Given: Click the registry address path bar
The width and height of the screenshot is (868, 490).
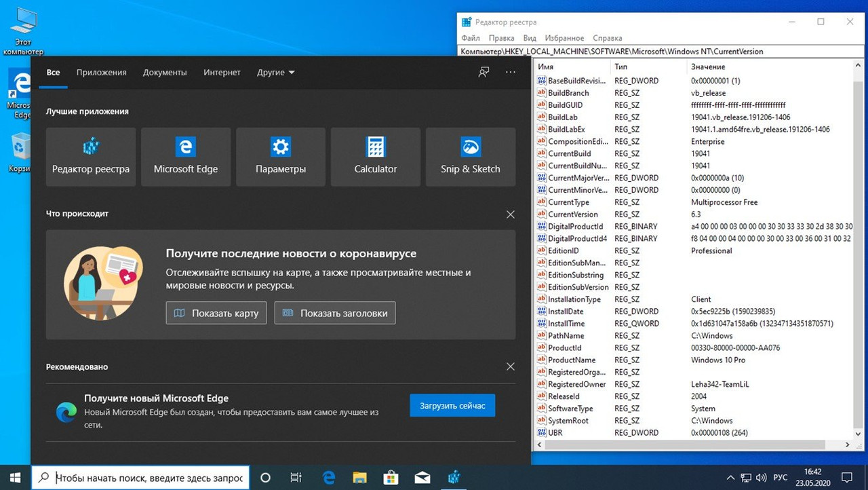Looking at the screenshot, I should [x=662, y=51].
